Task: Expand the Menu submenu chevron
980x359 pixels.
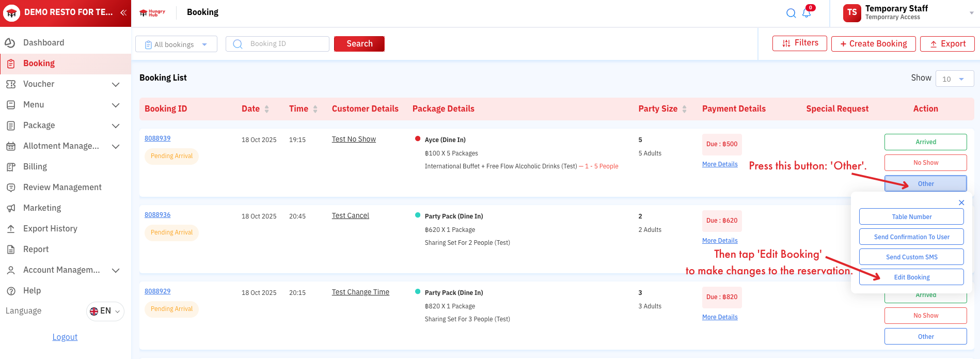Action: click(x=116, y=105)
